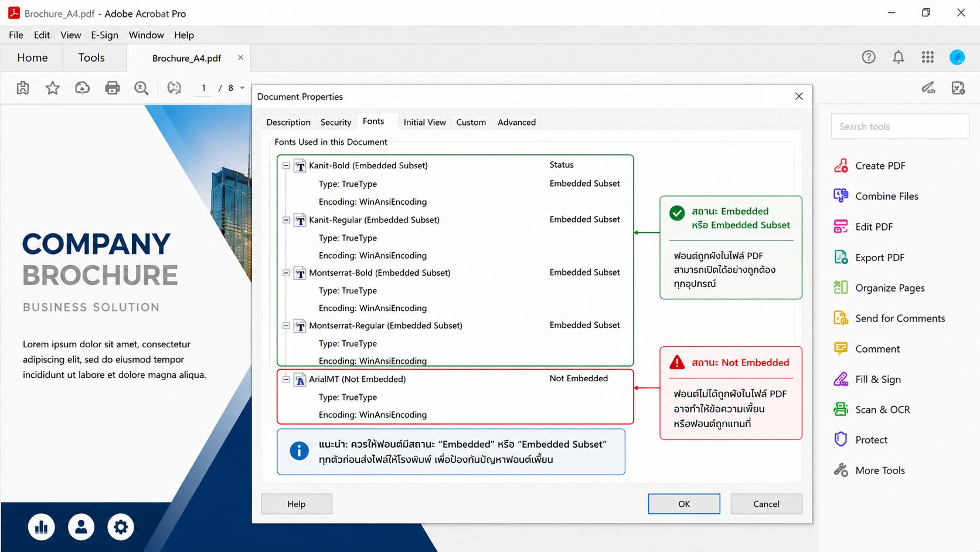
Task: Click the Combine Files tool icon
Action: pyautogui.click(x=841, y=196)
